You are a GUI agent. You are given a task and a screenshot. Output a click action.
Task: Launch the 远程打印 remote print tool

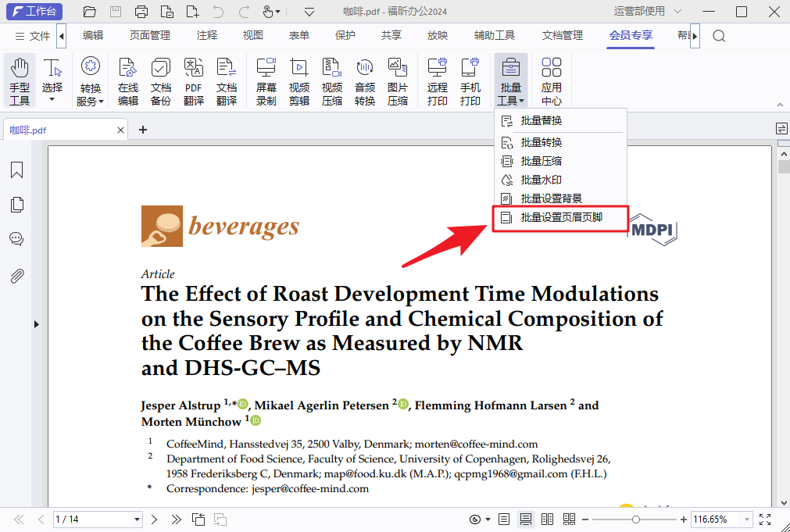click(x=438, y=80)
